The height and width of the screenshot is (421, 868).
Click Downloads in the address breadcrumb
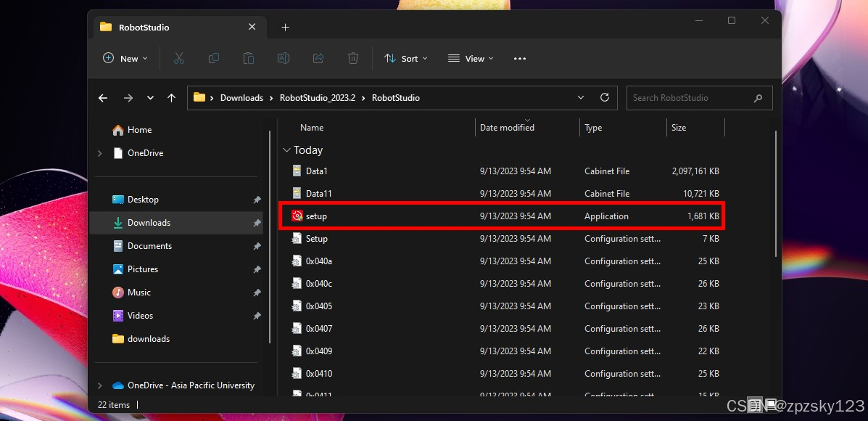[x=242, y=98]
